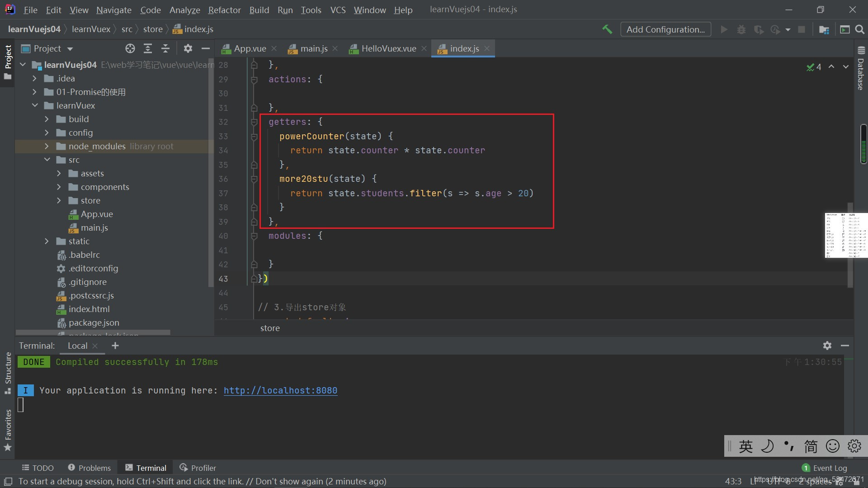The width and height of the screenshot is (868, 488).
Task: Close the main.js editor tab
Action: [335, 48]
